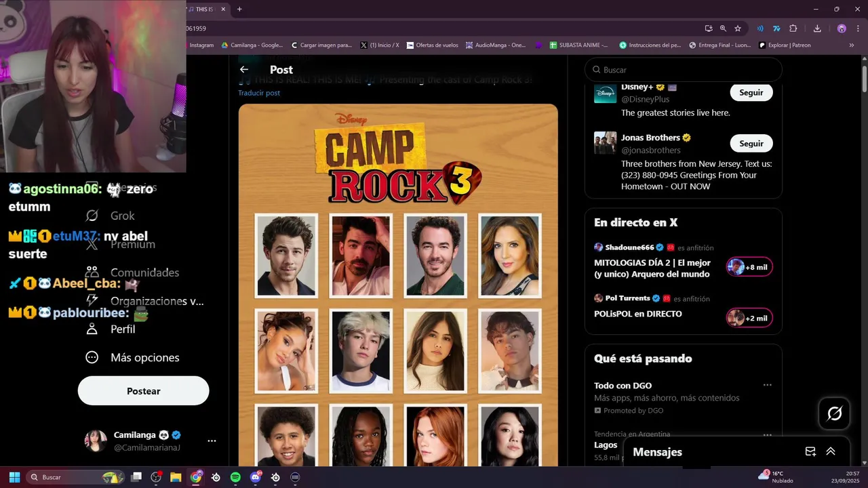Click Traducir post link
The height and width of the screenshot is (488, 868).
[259, 93]
